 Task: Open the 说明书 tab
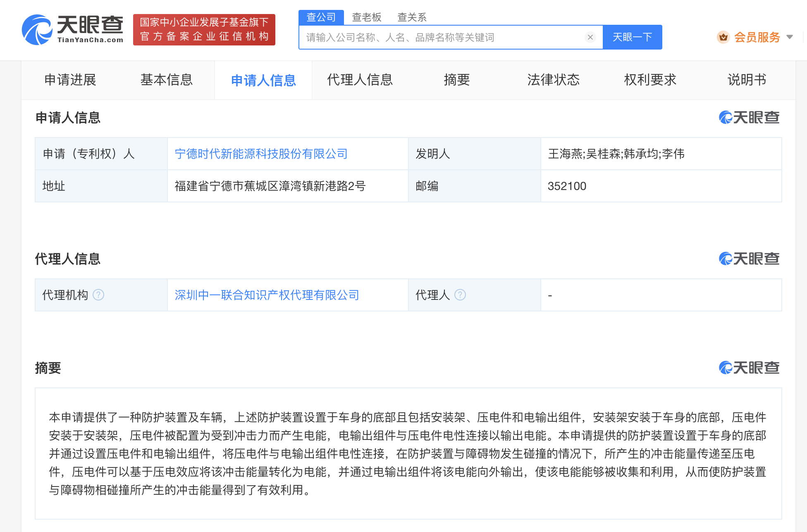click(x=746, y=80)
